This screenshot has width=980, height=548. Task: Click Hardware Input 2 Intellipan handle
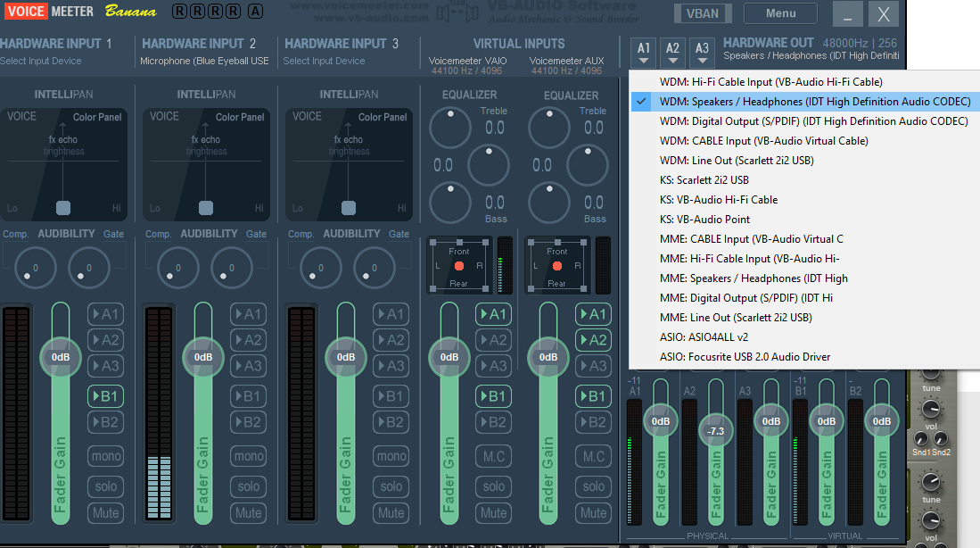206,208
